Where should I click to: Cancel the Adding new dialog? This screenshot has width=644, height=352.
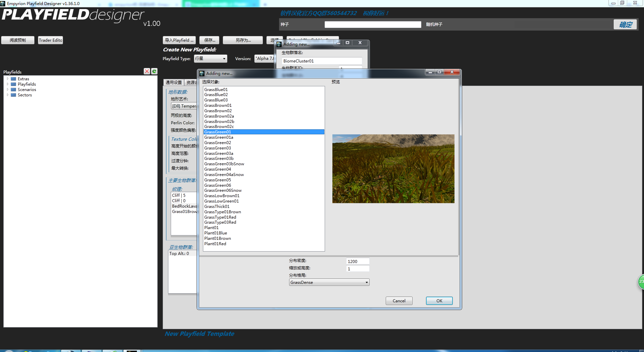399,301
